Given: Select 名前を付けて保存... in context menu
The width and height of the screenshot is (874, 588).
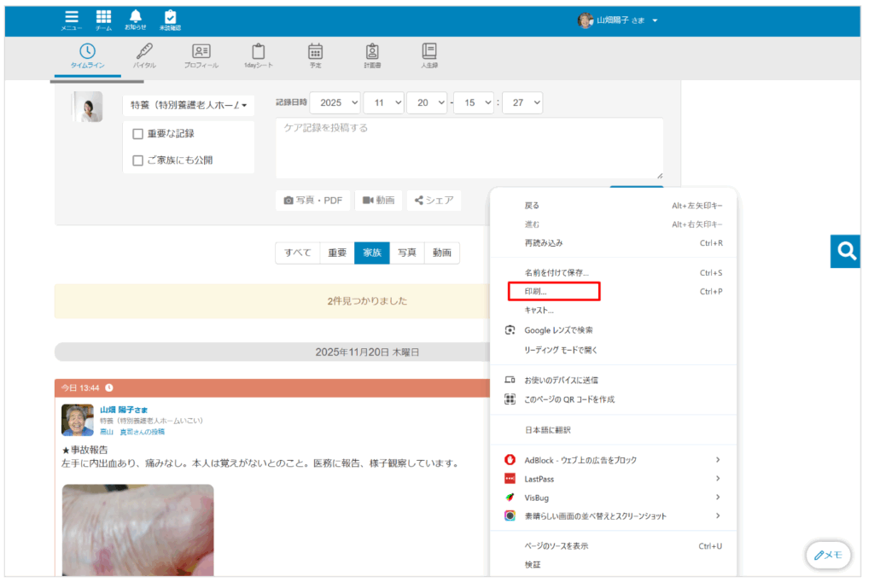Looking at the screenshot, I should pyautogui.click(x=556, y=273).
